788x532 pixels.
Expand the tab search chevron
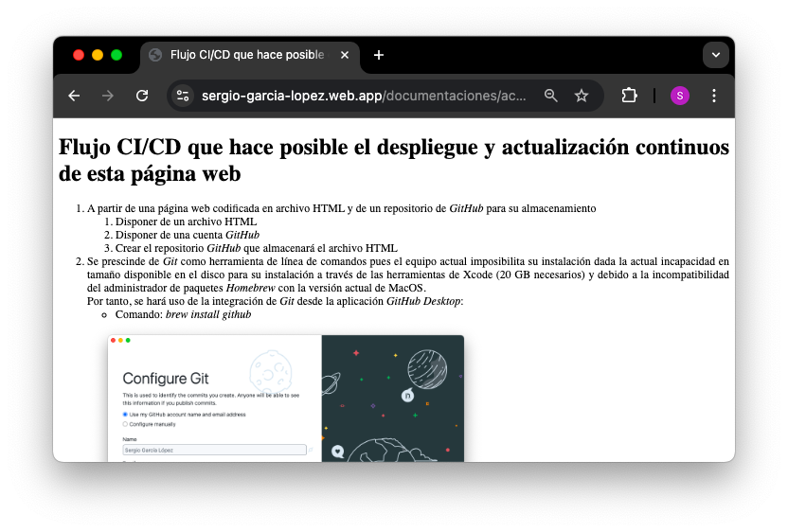[716, 55]
